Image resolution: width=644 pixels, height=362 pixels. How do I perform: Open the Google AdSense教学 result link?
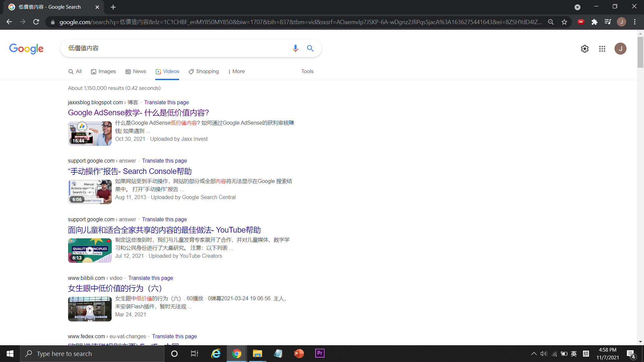[138, 113]
